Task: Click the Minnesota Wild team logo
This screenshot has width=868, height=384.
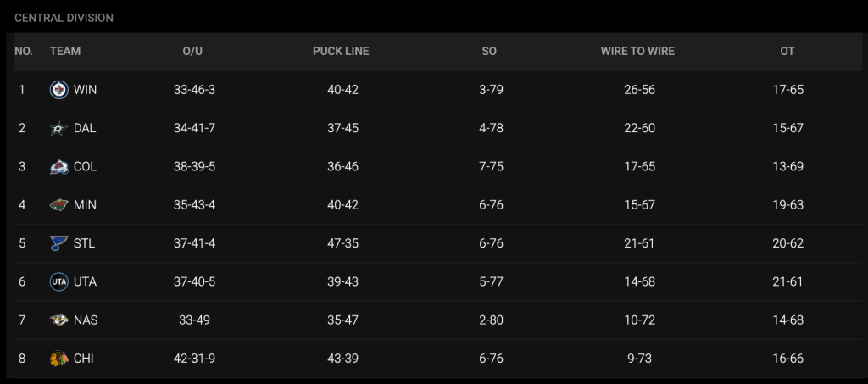Action: (58, 205)
